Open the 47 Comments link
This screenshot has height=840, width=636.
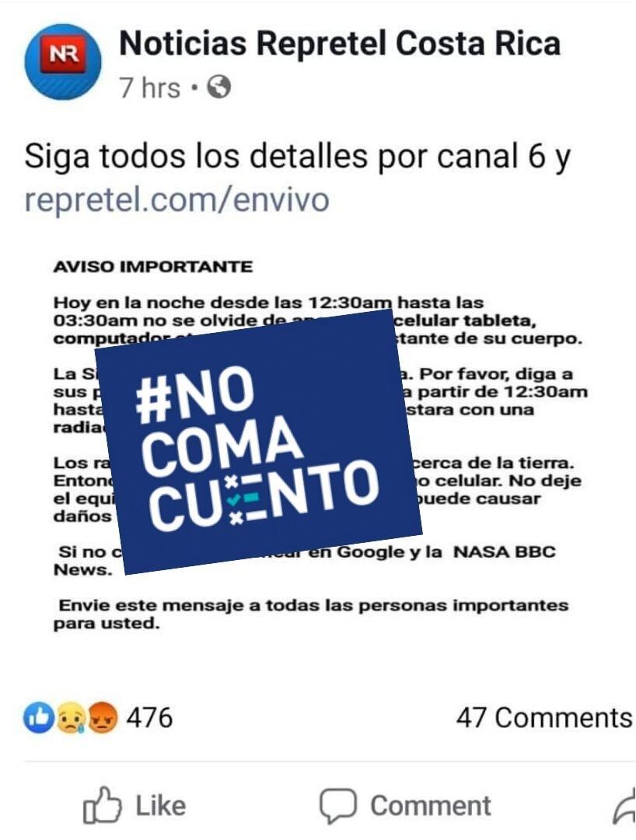pyautogui.click(x=544, y=718)
